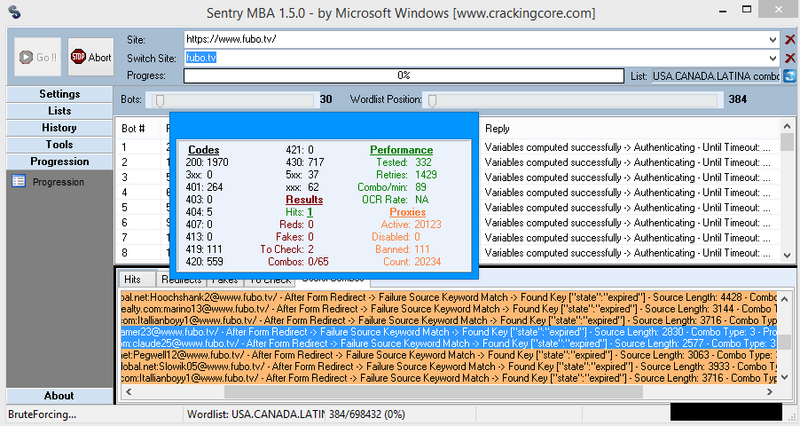Open the Lists section in sidebar
Screen dimensions: 800x426
click(59, 111)
